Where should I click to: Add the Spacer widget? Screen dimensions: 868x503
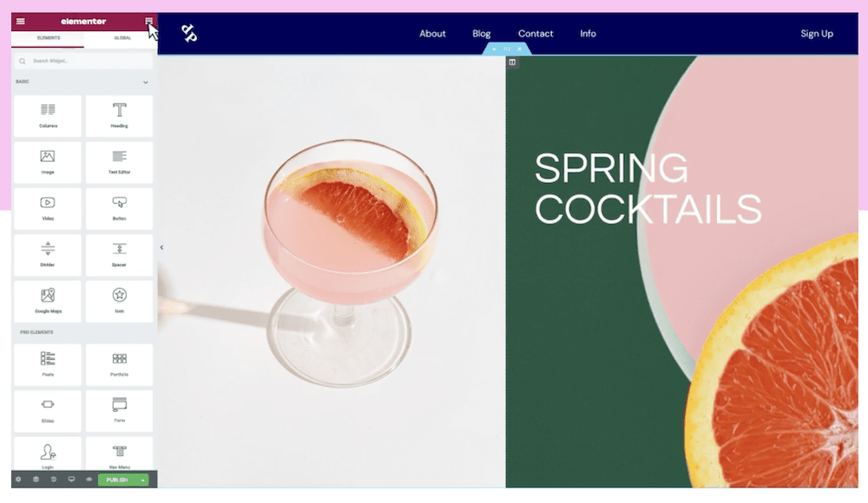coord(119,255)
